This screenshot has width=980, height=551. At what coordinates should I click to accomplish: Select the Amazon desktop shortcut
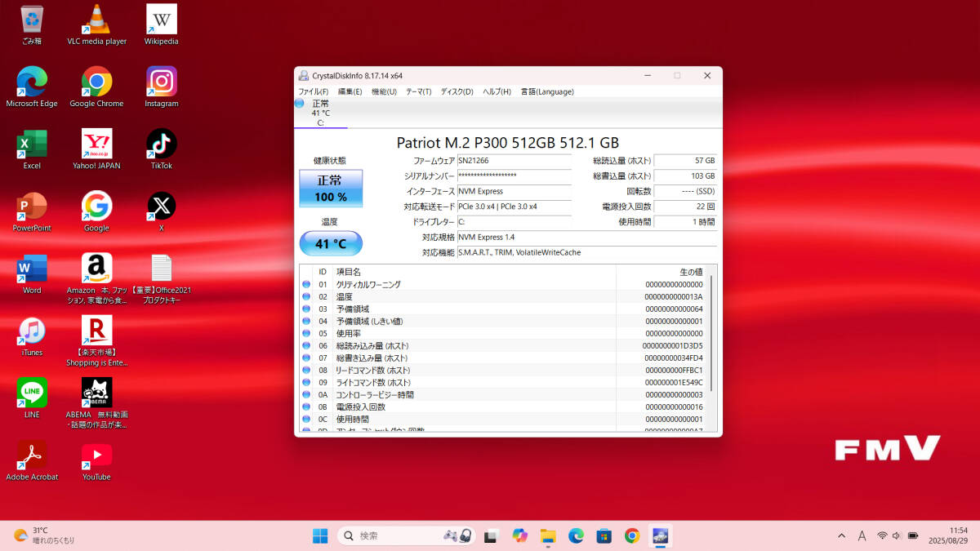(96, 279)
